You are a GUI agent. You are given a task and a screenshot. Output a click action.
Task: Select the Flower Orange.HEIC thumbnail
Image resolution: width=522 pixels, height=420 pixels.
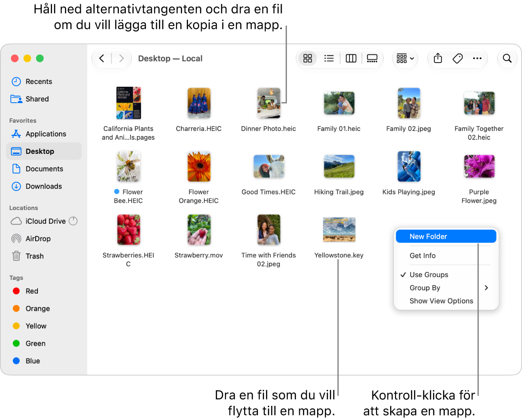pos(199,166)
